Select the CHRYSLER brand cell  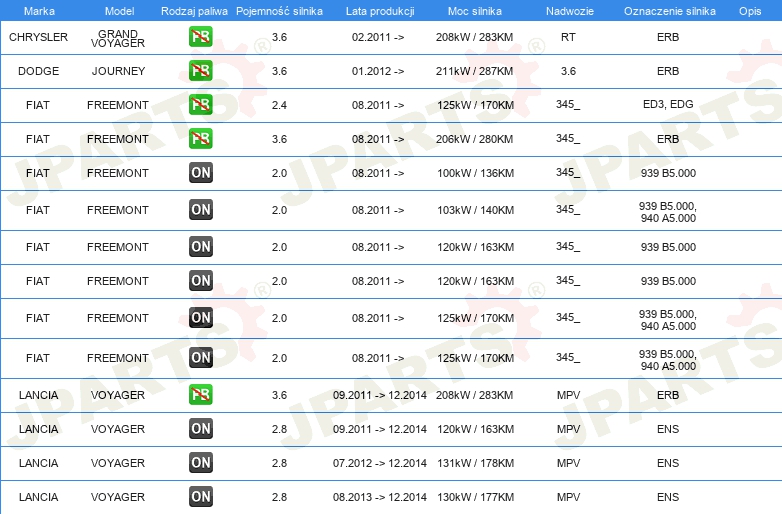(38, 37)
